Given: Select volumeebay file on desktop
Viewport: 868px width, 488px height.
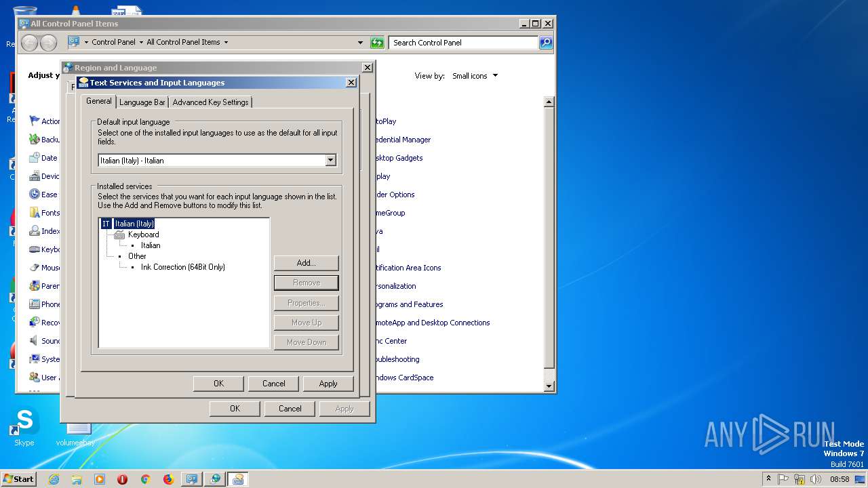Looking at the screenshot, I should pos(76,434).
